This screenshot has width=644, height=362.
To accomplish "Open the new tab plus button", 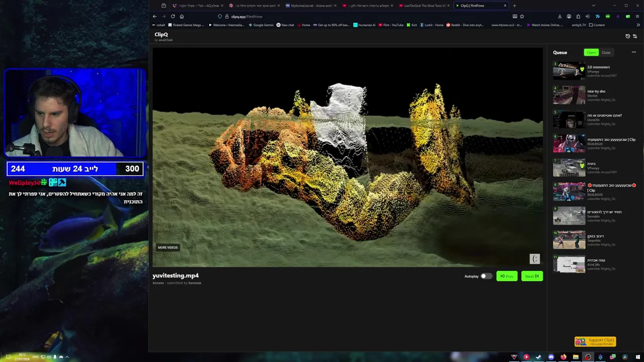I will pyautogui.click(x=514, y=6).
